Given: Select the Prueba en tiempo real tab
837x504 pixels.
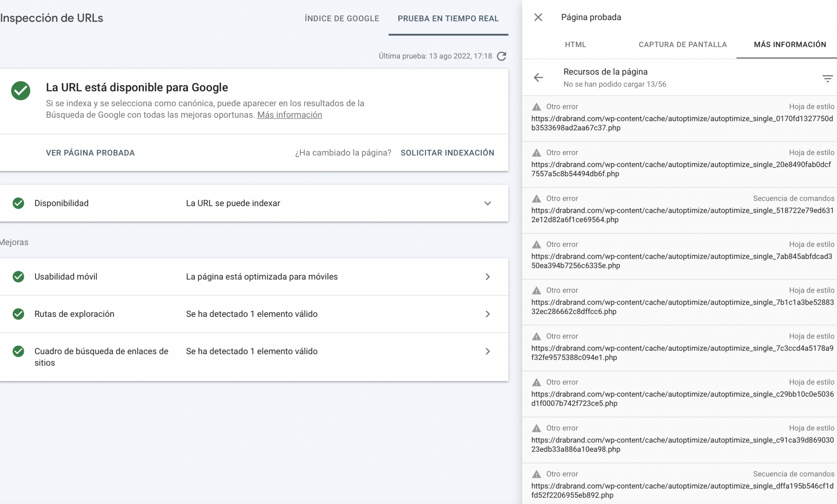Looking at the screenshot, I should click(x=448, y=19).
